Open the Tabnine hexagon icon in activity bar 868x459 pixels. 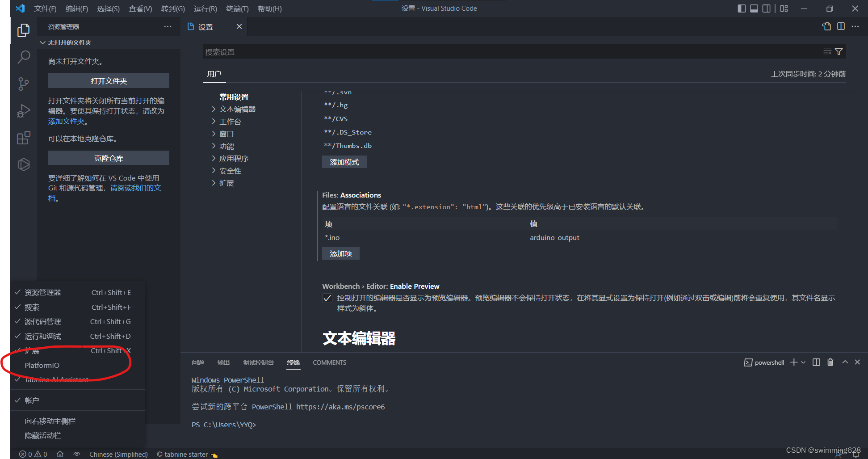[x=24, y=164]
